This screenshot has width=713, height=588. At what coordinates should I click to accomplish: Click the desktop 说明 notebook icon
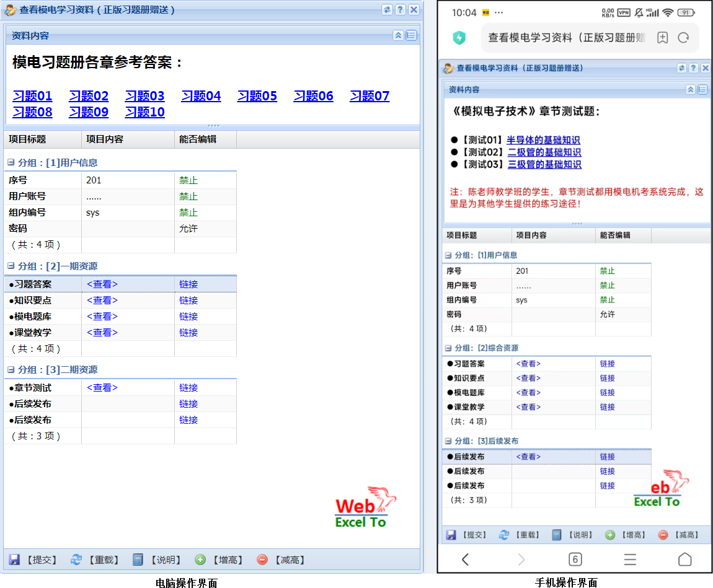138,560
